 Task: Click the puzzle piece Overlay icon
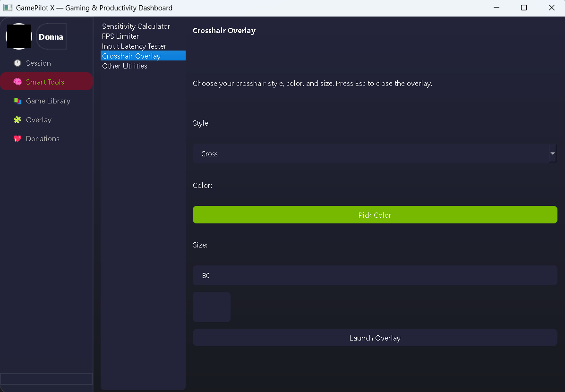point(17,120)
